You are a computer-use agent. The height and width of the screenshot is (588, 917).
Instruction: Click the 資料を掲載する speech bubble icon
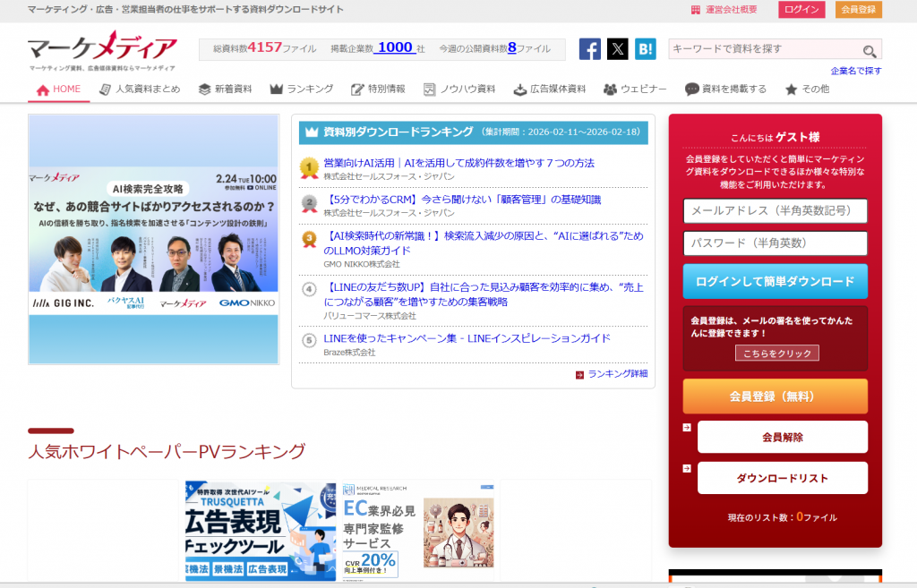[x=692, y=89]
